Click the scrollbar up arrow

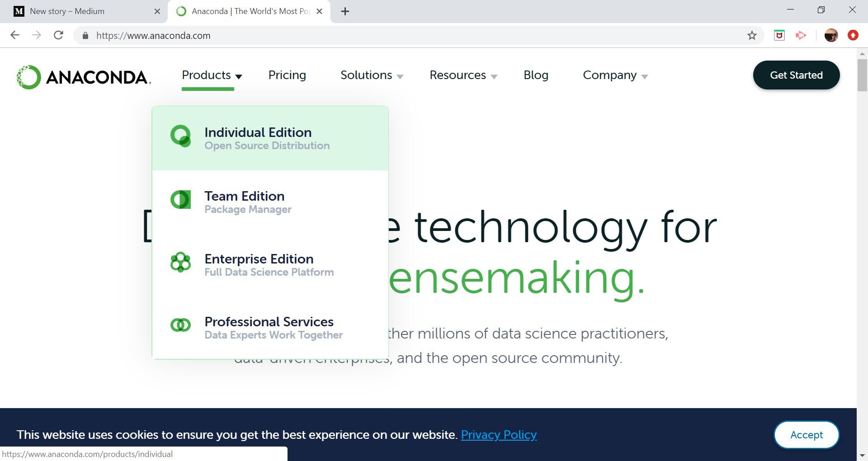pyautogui.click(x=862, y=53)
